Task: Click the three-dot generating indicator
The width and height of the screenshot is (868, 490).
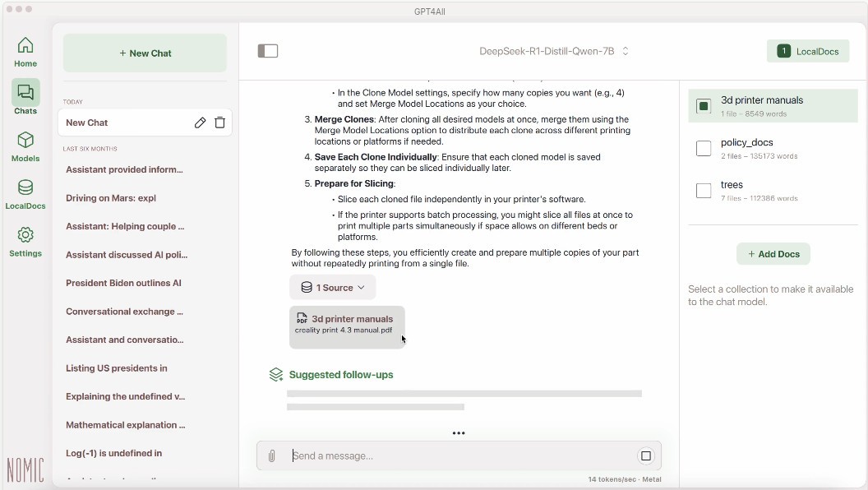Action: click(x=459, y=433)
